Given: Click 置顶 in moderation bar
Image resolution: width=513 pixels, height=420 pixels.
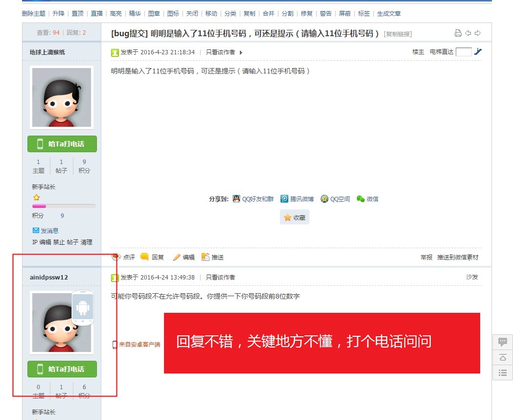Looking at the screenshot, I should 77,13.
